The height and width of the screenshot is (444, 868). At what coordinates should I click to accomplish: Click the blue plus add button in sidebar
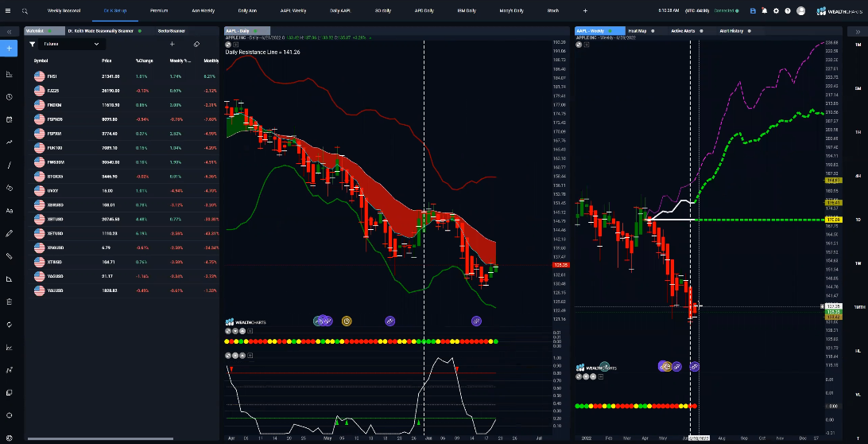coord(9,49)
